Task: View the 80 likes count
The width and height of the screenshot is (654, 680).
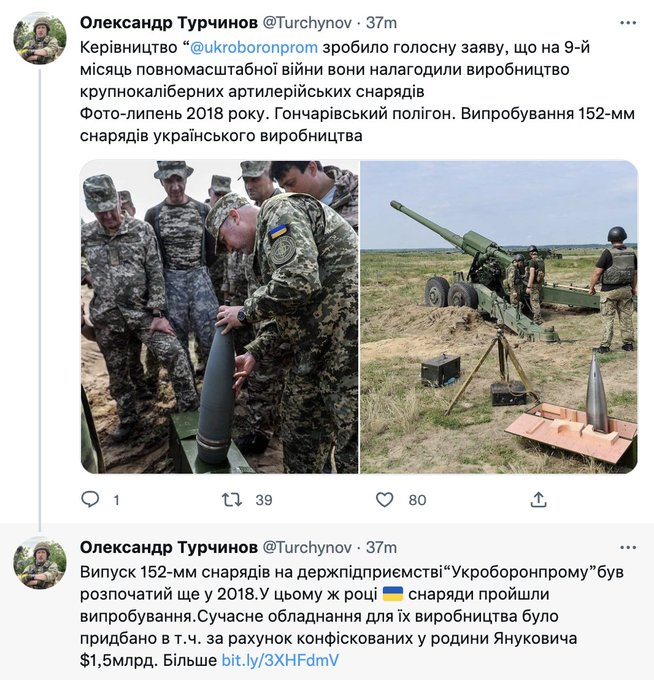Action: click(x=417, y=500)
